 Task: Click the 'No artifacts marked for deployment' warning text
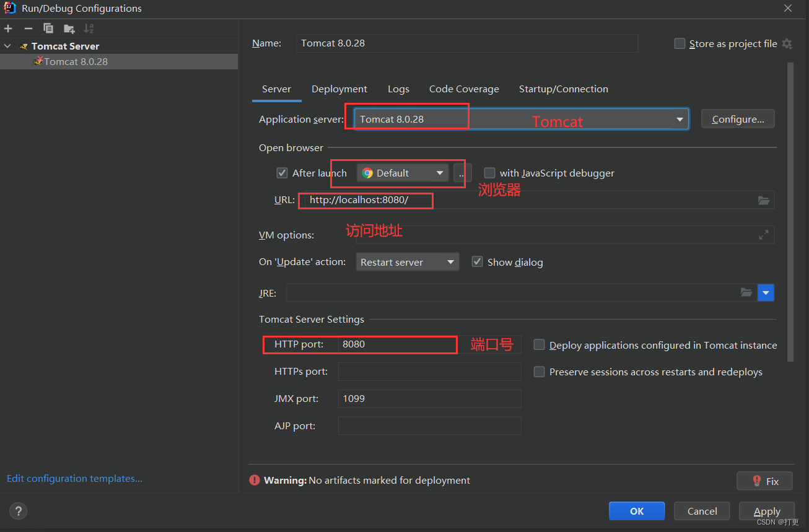click(x=389, y=480)
